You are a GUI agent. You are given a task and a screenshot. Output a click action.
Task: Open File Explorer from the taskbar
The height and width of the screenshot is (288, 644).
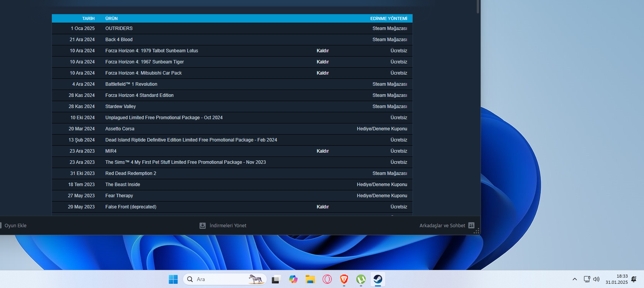pos(310,280)
